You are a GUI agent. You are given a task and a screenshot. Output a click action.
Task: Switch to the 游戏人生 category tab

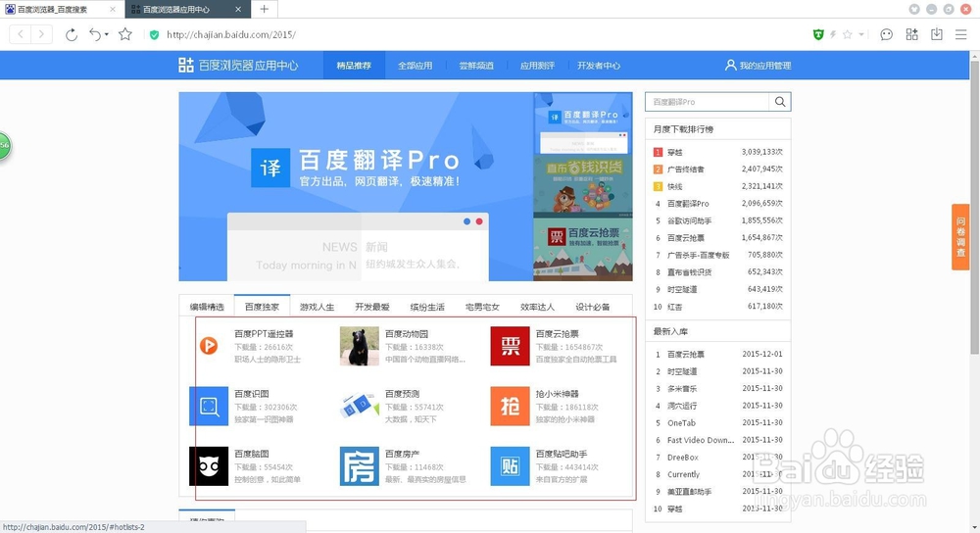(317, 307)
